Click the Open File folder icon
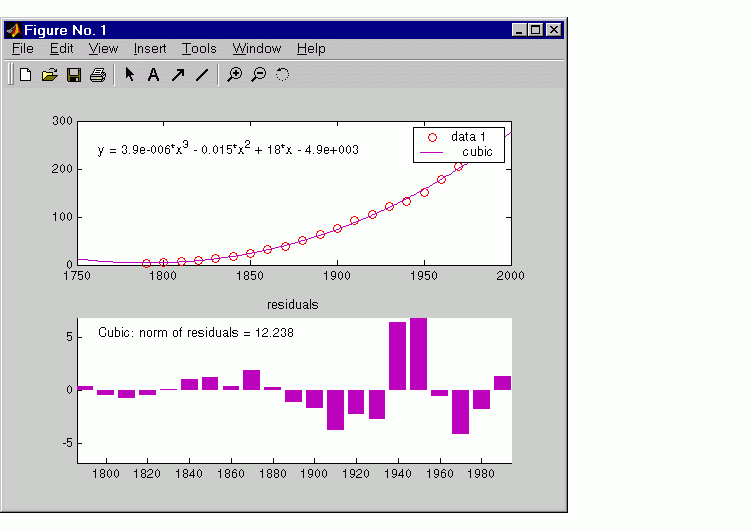Screen dimensions: 752x531 49,75
